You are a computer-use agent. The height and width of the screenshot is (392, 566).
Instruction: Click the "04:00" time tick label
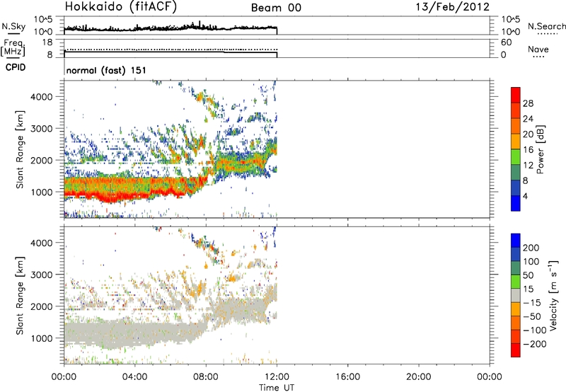coord(134,377)
